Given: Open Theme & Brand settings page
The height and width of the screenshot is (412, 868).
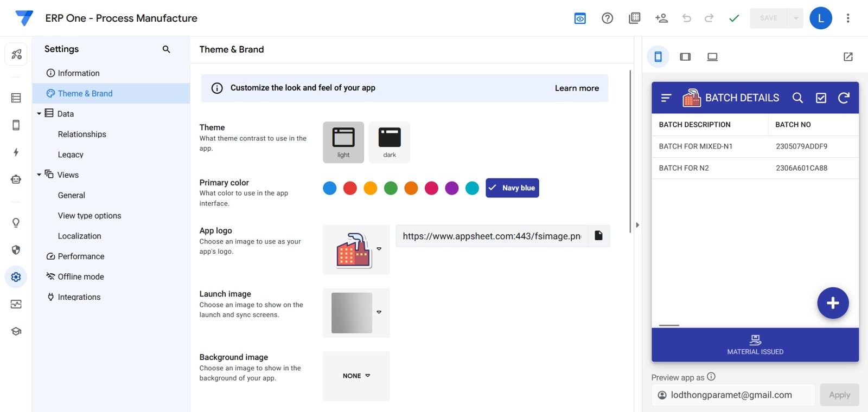Looking at the screenshot, I should [111, 93].
